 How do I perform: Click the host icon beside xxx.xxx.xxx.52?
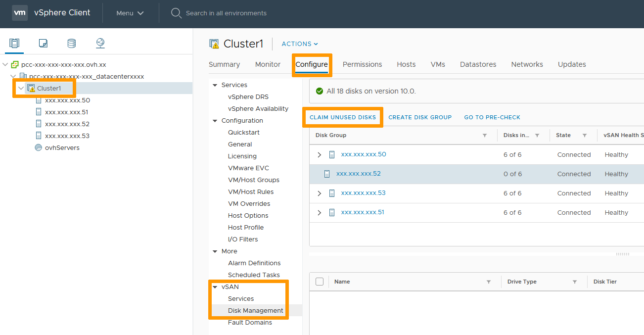(327, 173)
